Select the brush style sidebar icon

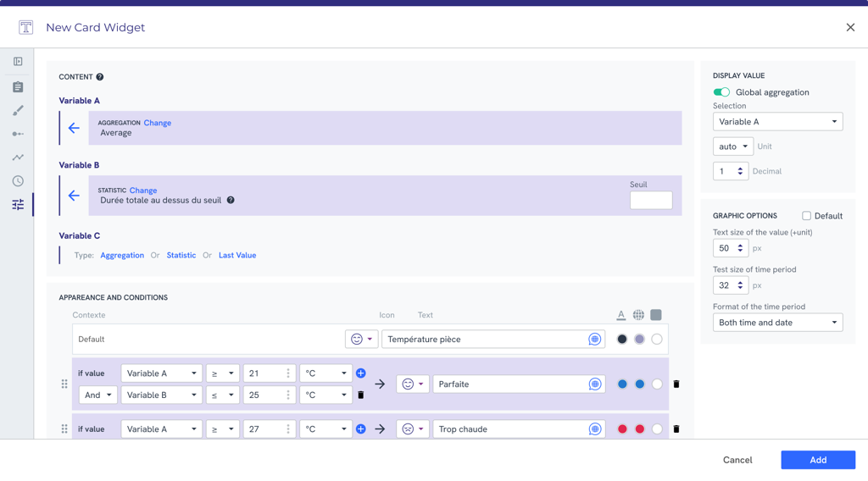point(18,111)
